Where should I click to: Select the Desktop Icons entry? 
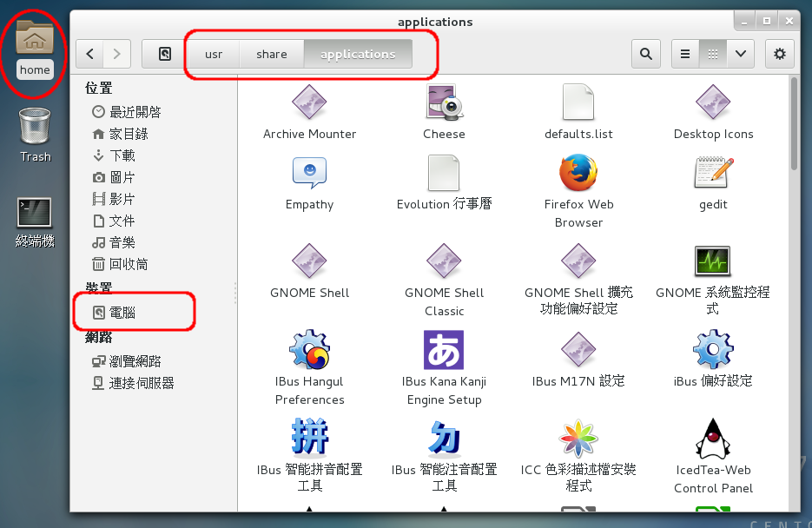(713, 102)
